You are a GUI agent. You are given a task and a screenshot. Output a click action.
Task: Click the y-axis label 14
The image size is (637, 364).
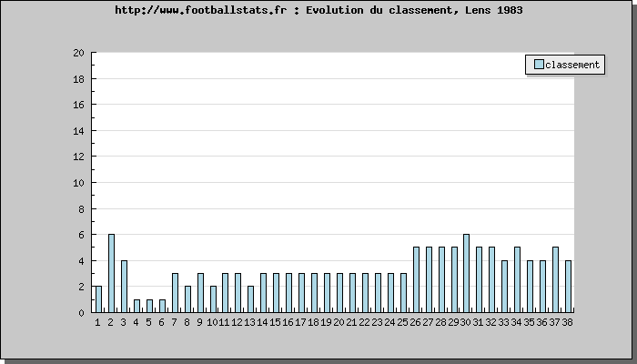tap(78, 131)
